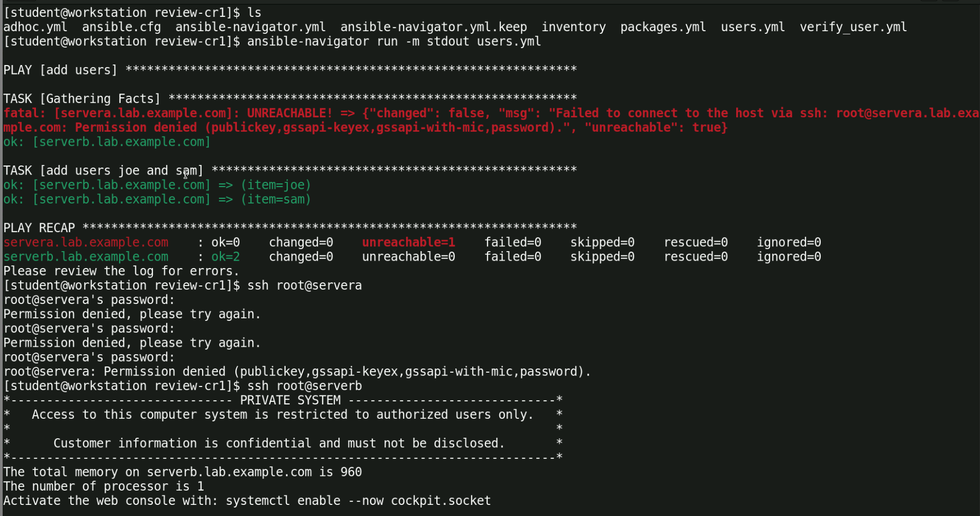
Task: Click the ansible-navigator.yml.keep filename
Action: coord(433,27)
